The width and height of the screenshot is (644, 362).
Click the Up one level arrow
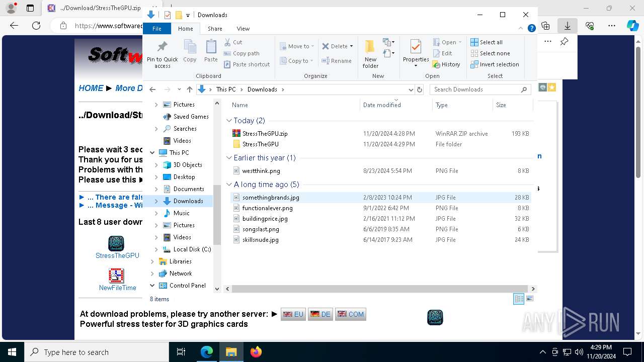[189, 89]
